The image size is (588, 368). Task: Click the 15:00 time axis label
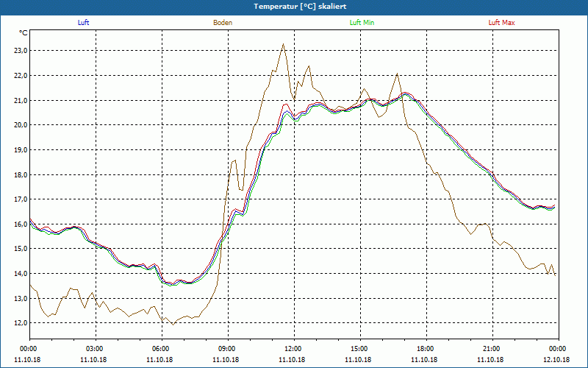(x=360, y=349)
